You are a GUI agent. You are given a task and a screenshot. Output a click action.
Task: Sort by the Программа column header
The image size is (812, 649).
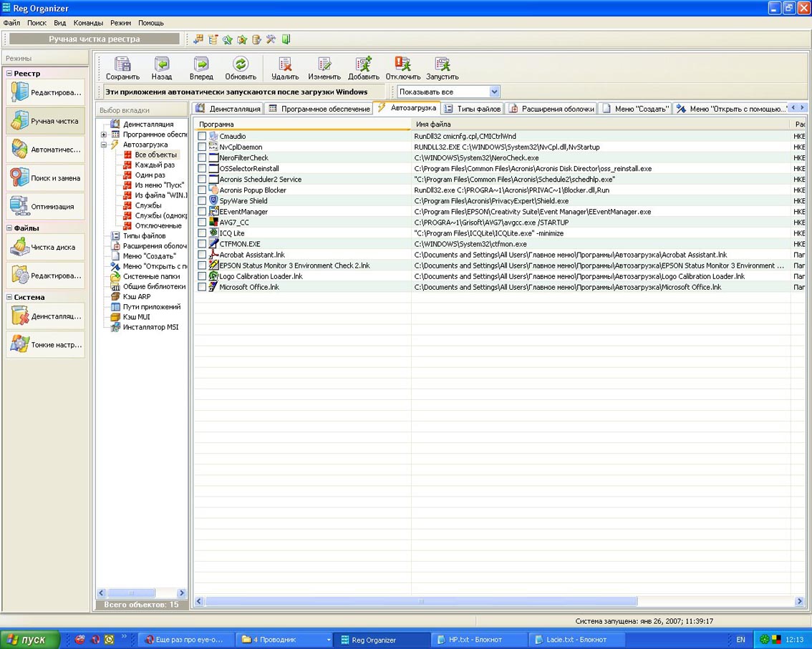coord(302,125)
